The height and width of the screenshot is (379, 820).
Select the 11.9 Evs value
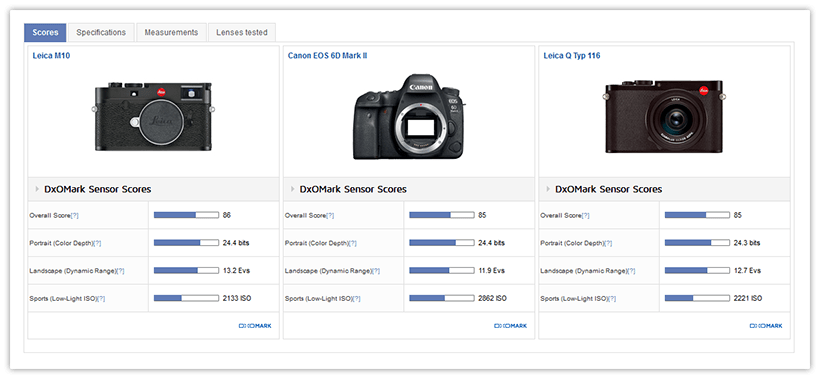491,270
